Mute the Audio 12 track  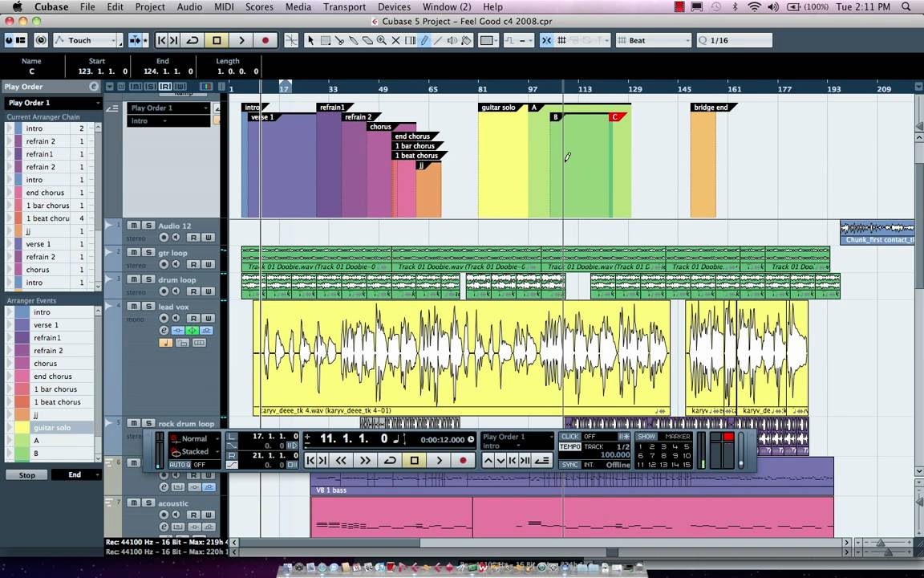(134, 226)
